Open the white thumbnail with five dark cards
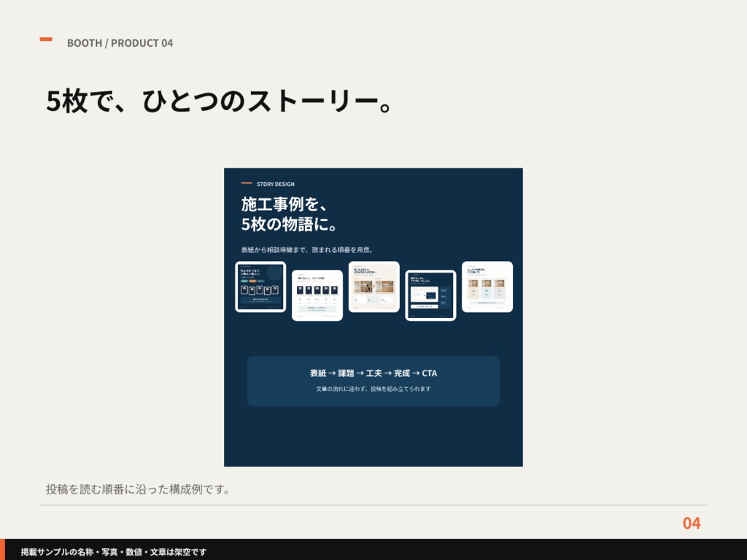The image size is (747, 560). 317,295
